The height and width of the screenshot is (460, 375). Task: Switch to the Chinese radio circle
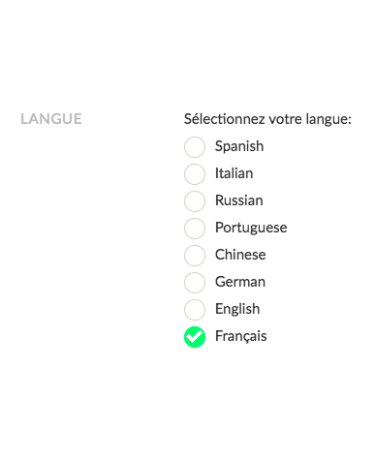point(194,255)
